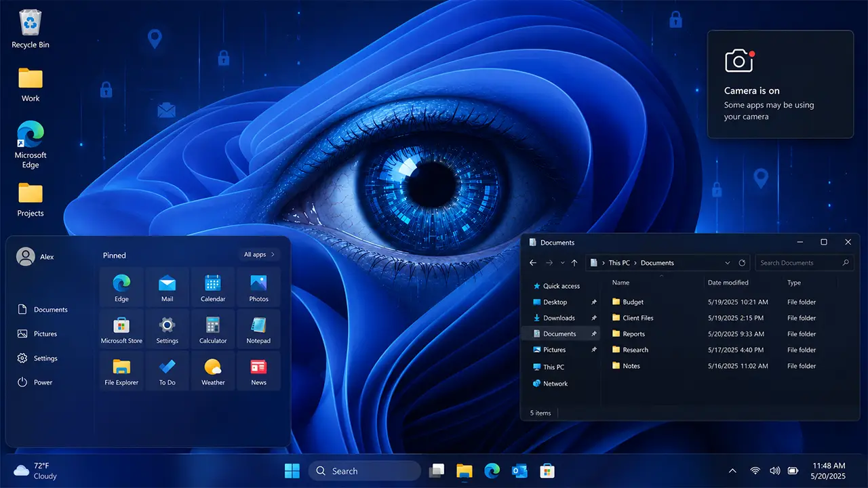Open the Weather pinned app
This screenshot has width=868, height=488.
pos(213,371)
